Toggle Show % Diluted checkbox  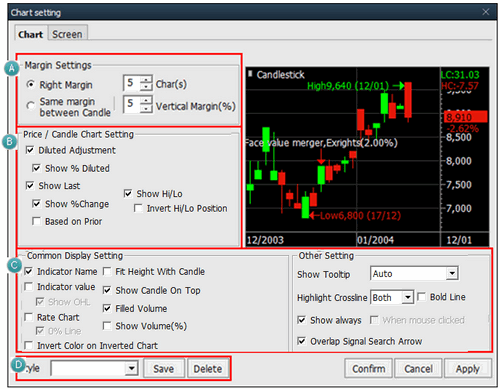(36, 168)
